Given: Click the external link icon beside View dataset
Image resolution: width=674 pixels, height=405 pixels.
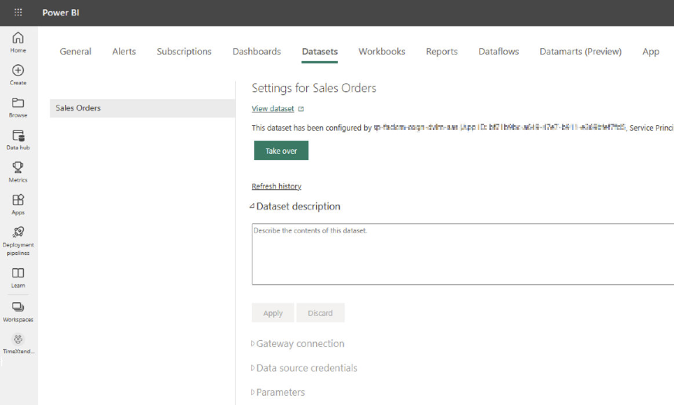Looking at the screenshot, I should pyautogui.click(x=301, y=109).
